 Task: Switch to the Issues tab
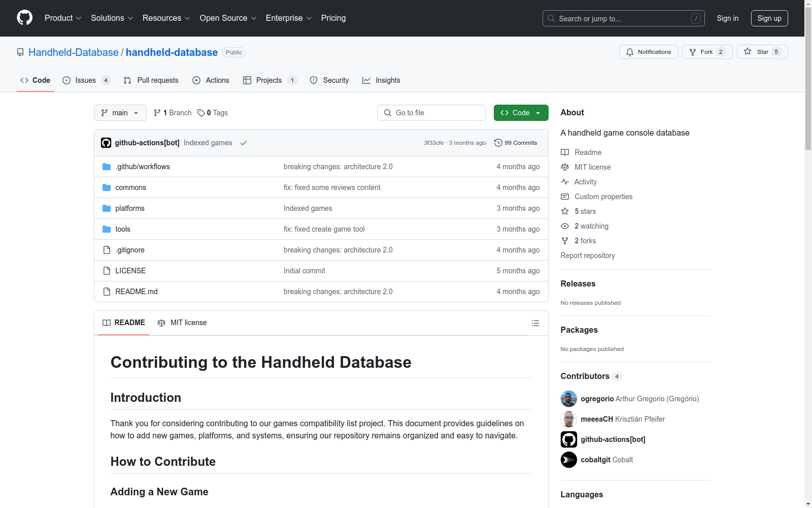[86, 80]
